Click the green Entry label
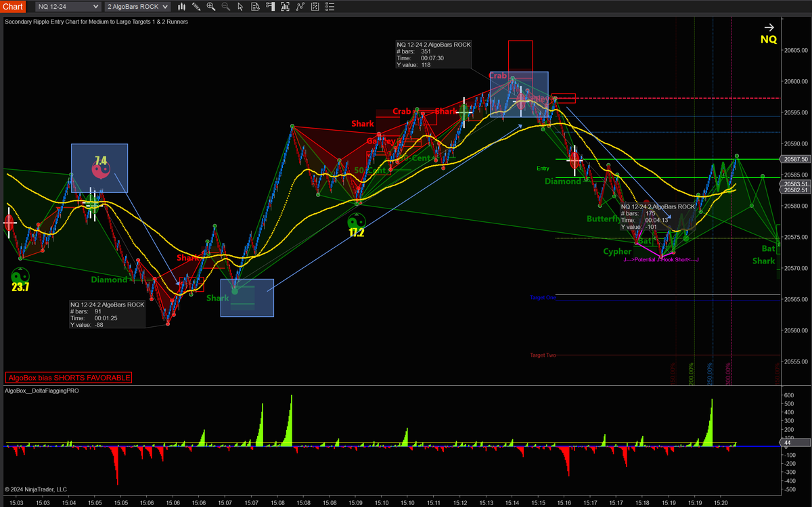Viewport: 812px width, 507px height. point(543,169)
